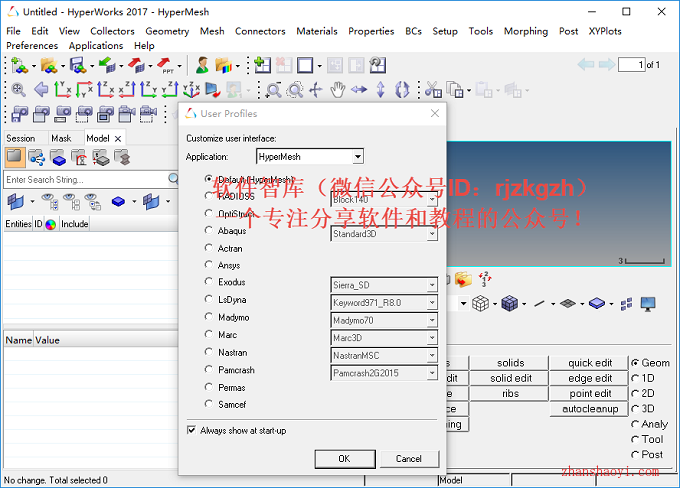Click Cancel in User Profiles dialog

pyautogui.click(x=409, y=459)
